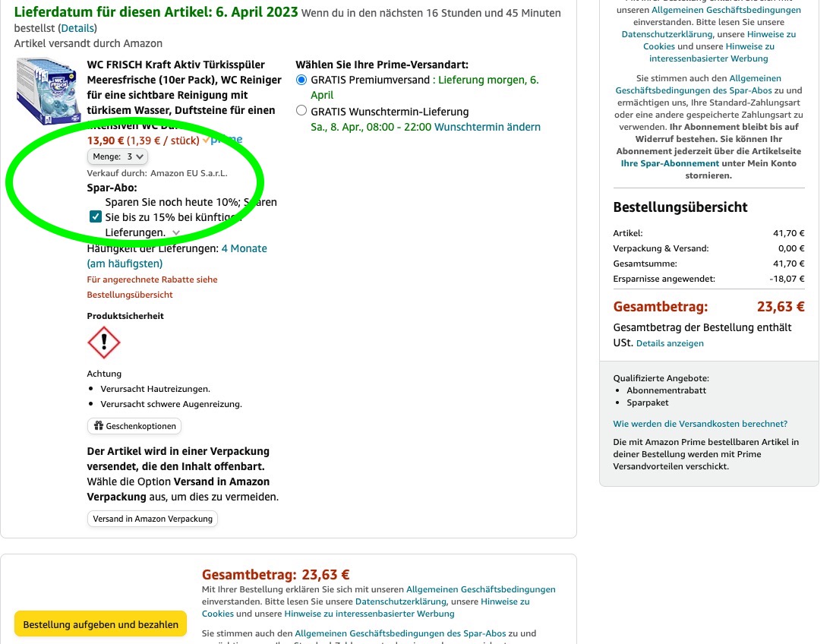Open Geschenkoptionen via the gift icon
The width and height of the screenshot is (833, 644).
click(x=135, y=426)
